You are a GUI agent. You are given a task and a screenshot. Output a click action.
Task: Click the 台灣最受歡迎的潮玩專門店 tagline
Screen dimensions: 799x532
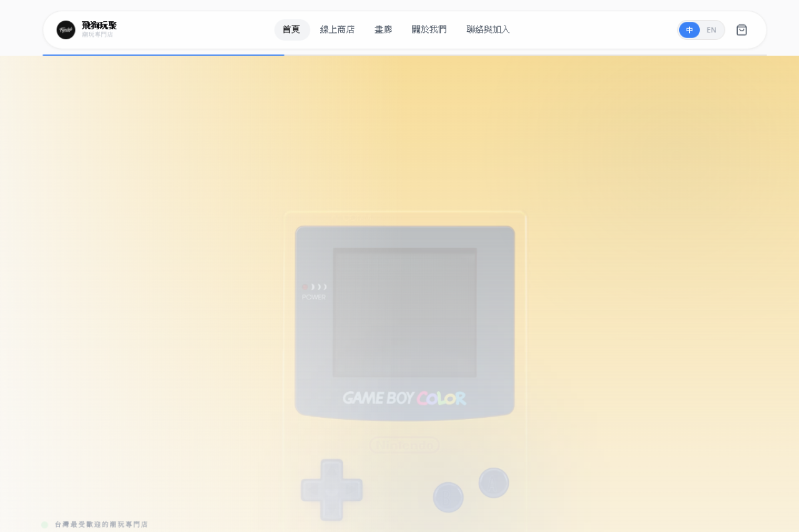pyautogui.click(x=101, y=525)
